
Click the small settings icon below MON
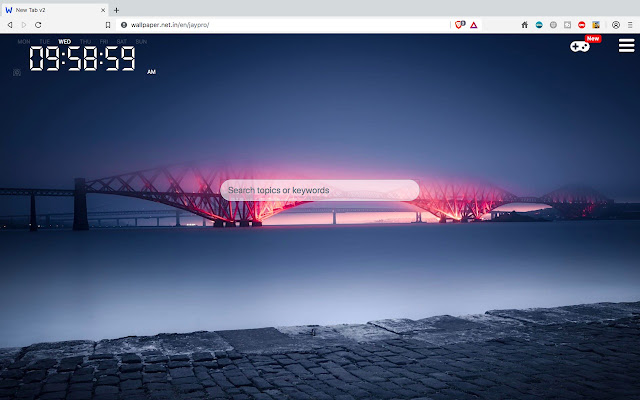[x=17, y=73]
